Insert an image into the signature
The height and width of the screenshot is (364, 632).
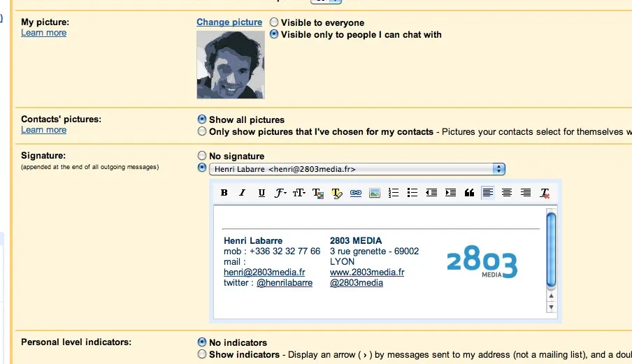coord(375,193)
